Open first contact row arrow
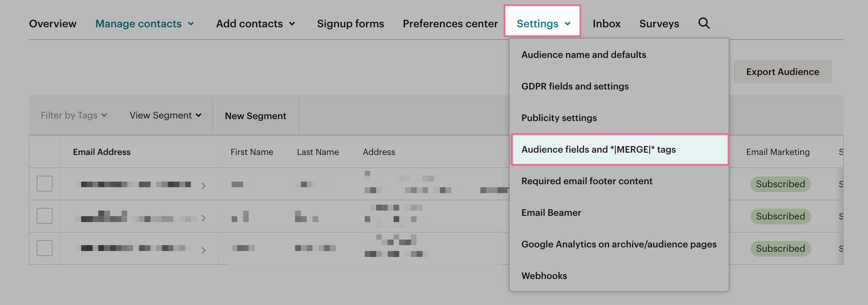868x305 pixels. click(203, 186)
